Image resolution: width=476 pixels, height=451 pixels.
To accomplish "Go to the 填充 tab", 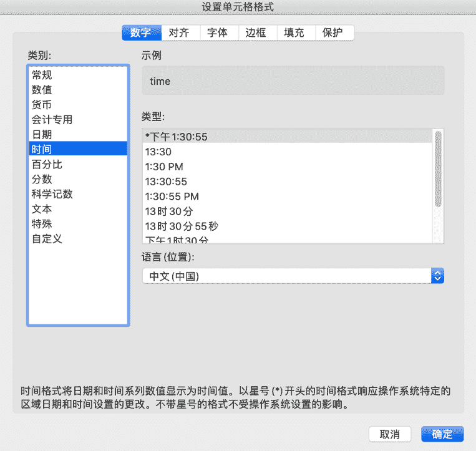I will point(294,33).
